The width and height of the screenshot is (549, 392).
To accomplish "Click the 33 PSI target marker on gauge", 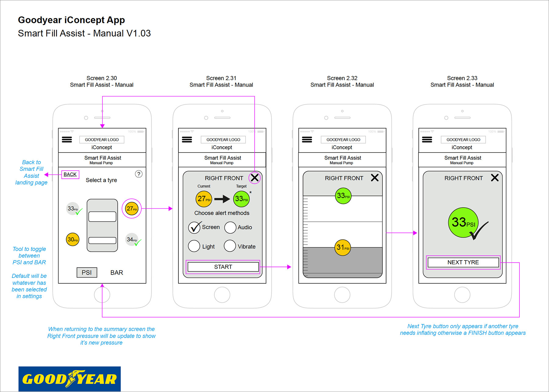I will (x=343, y=196).
